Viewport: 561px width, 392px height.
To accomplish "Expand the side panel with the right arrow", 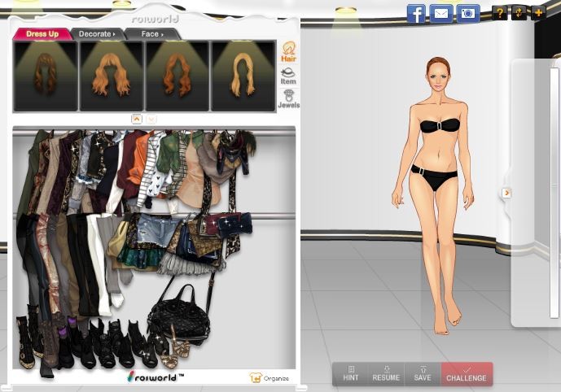I will point(506,193).
